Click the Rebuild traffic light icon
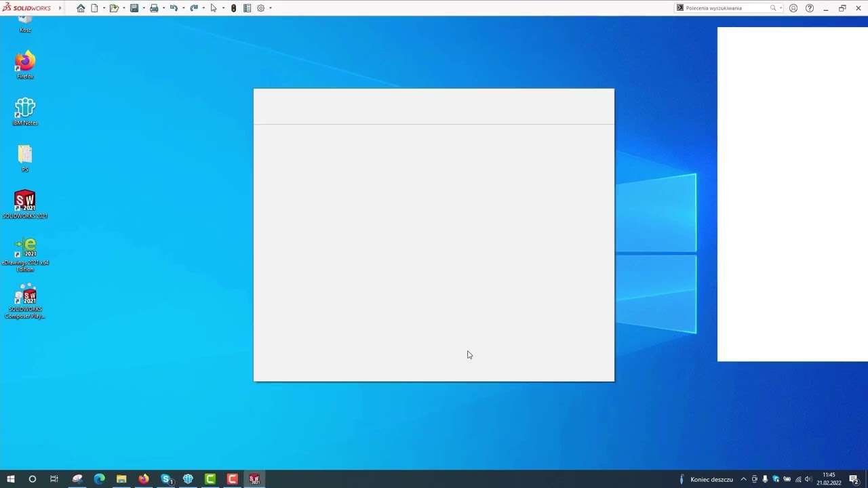Screen dimensions: 868x488 pos(233,8)
